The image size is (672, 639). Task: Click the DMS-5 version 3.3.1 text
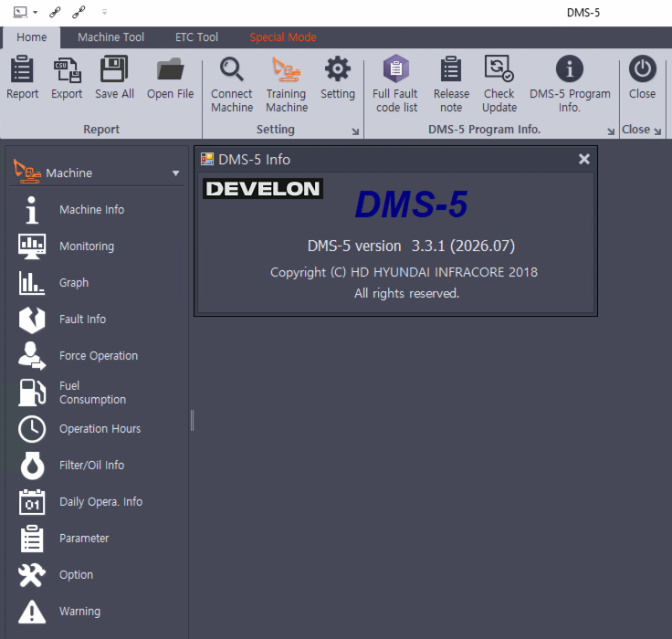(x=411, y=246)
